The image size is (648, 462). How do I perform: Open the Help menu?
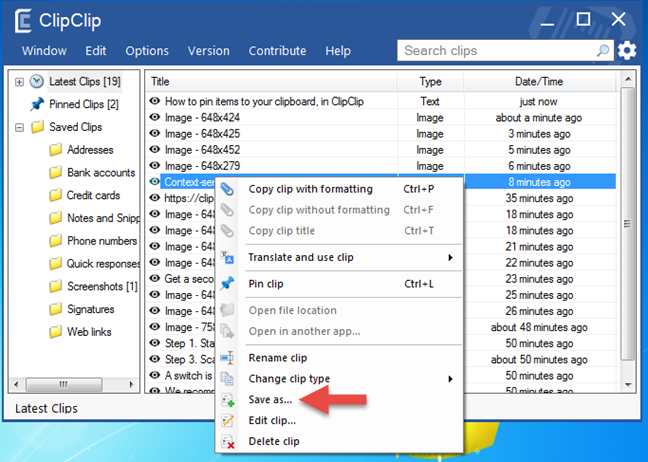tap(338, 51)
